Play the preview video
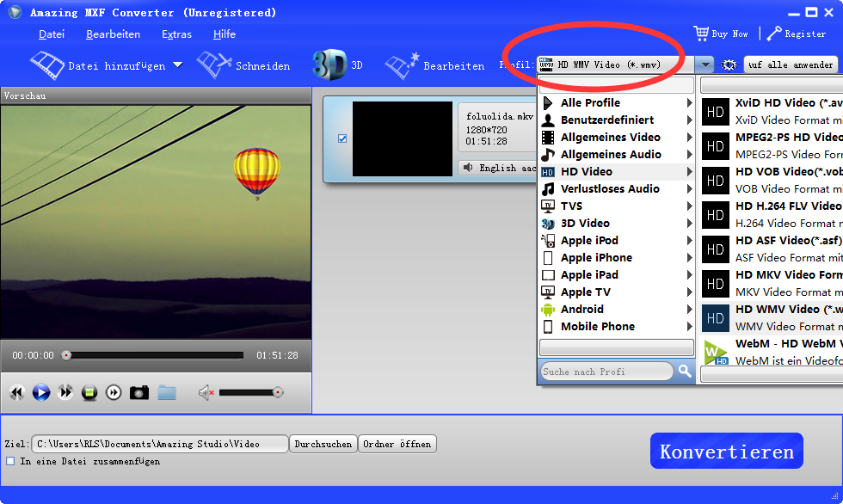This screenshot has height=504, width=843. [x=41, y=392]
